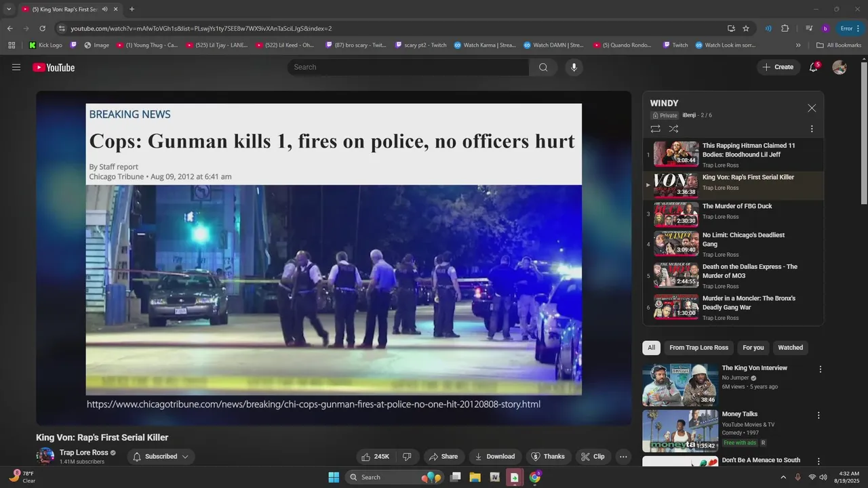Bookmark this page with the star

(x=746, y=28)
